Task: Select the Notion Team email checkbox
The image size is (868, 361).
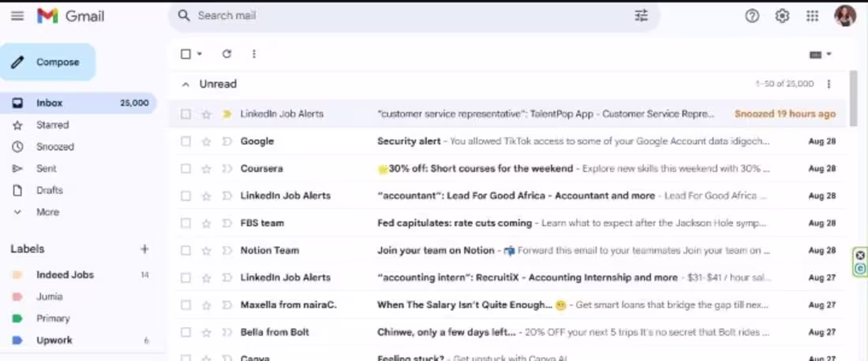Action: [186, 251]
